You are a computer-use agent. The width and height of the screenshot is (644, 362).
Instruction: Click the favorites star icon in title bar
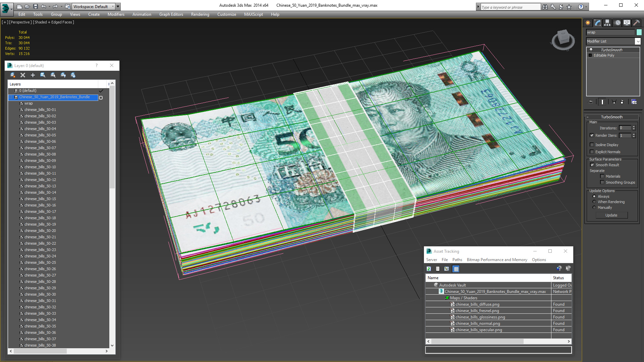(569, 7)
